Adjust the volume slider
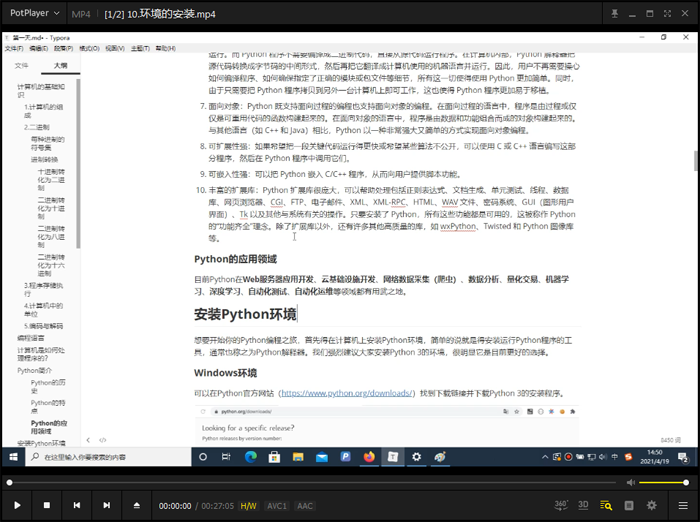 pos(660,483)
